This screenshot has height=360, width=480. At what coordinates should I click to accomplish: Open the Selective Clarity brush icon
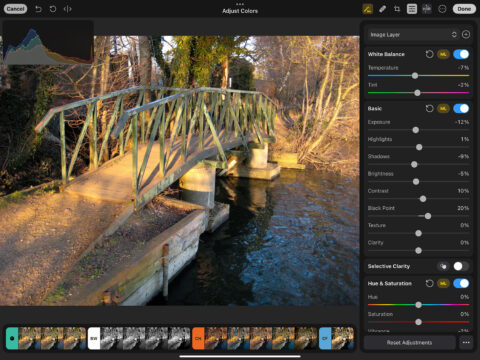click(x=443, y=266)
